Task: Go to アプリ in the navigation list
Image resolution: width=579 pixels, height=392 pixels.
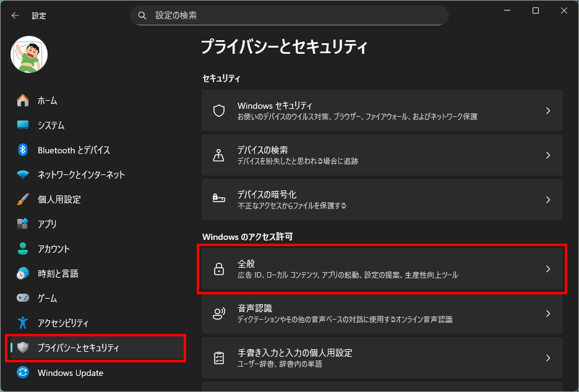Action: click(47, 224)
